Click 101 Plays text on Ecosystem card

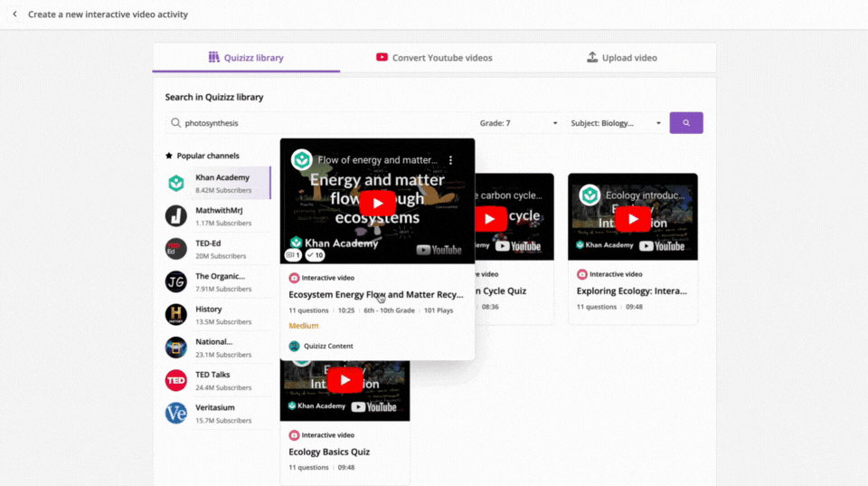click(439, 310)
